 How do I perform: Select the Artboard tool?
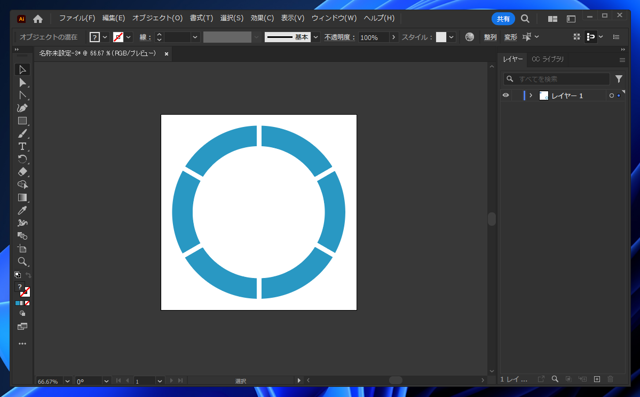[x=22, y=249]
